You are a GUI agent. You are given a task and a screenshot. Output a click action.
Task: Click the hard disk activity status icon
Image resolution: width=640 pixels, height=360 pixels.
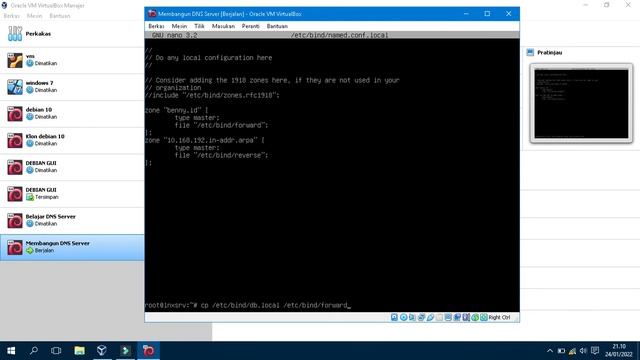click(x=394, y=317)
